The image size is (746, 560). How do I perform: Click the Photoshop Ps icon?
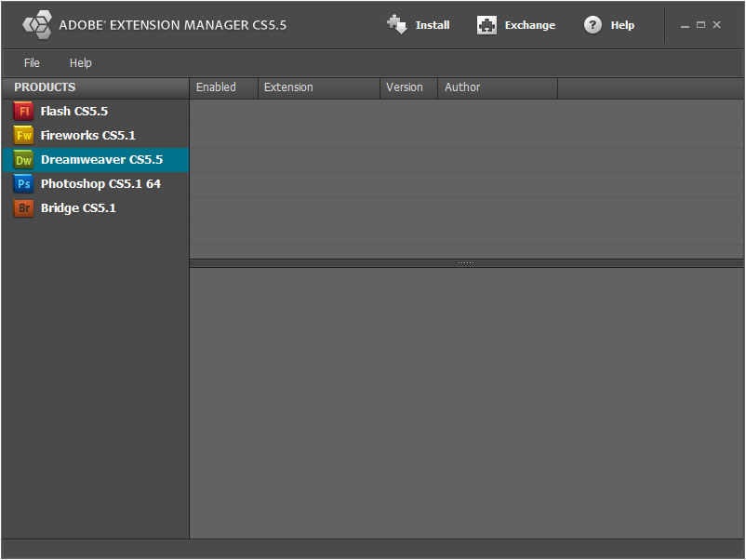click(x=22, y=183)
